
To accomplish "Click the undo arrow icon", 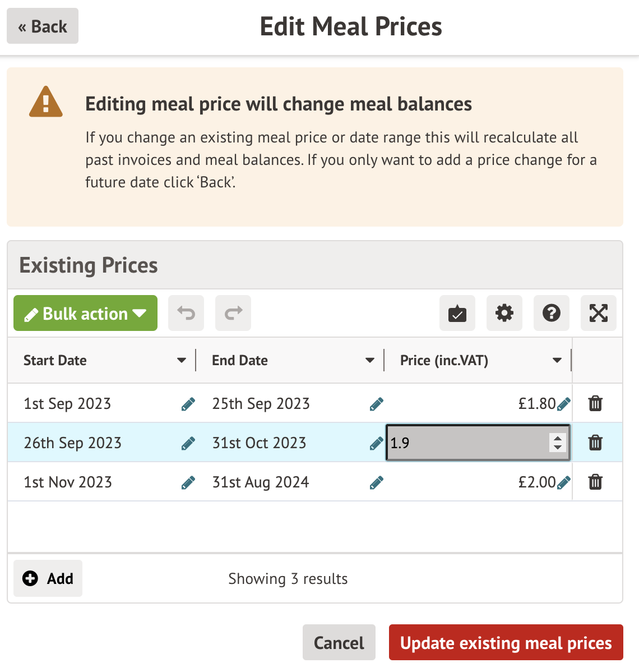I will tap(186, 313).
